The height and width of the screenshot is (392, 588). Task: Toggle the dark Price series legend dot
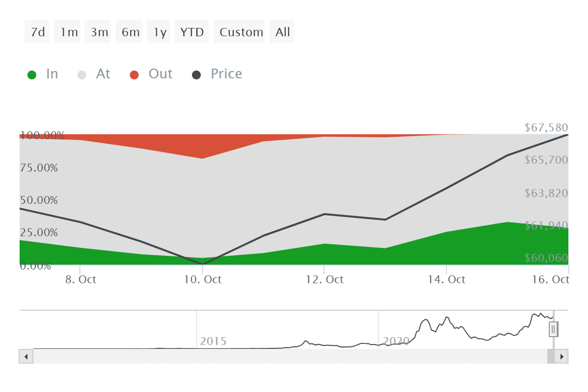coord(196,75)
